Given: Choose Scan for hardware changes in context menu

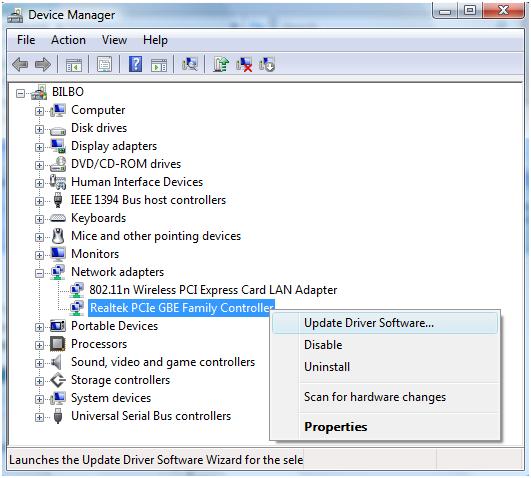Looking at the screenshot, I should [385, 397].
